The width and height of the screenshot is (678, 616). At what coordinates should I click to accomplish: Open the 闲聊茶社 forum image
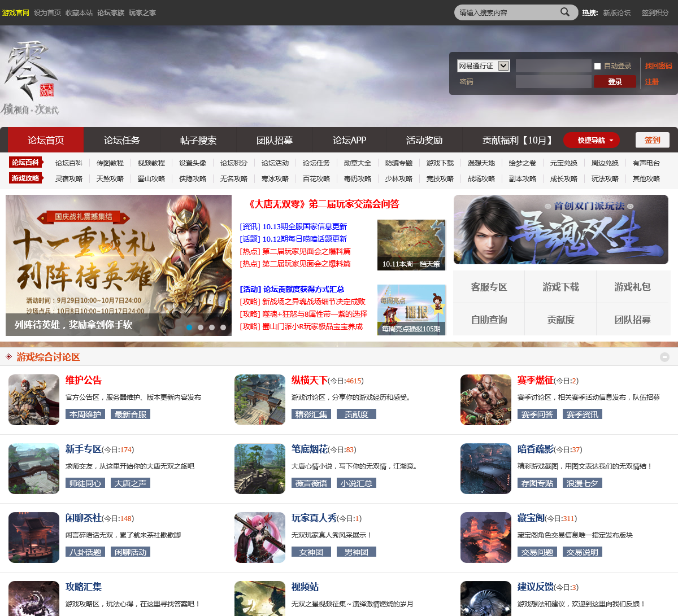(34, 538)
